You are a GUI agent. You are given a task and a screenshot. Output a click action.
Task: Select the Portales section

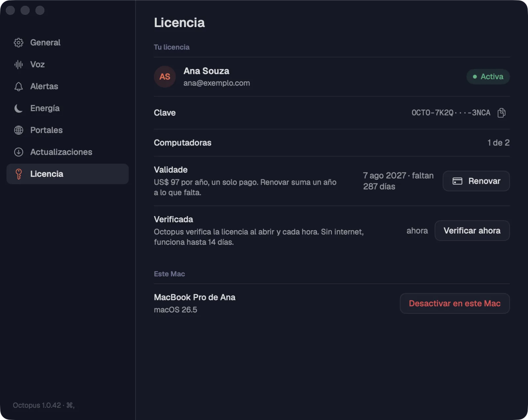[x=67, y=130]
